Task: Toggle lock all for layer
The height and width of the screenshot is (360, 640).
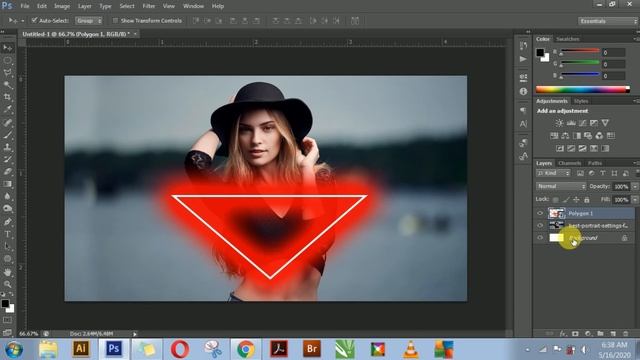Action: pos(587,200)
